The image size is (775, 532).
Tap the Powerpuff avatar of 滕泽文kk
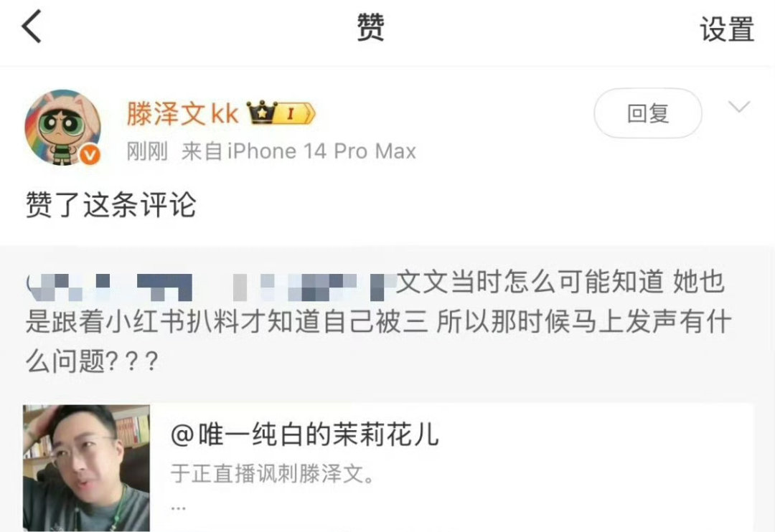(62, 127)
